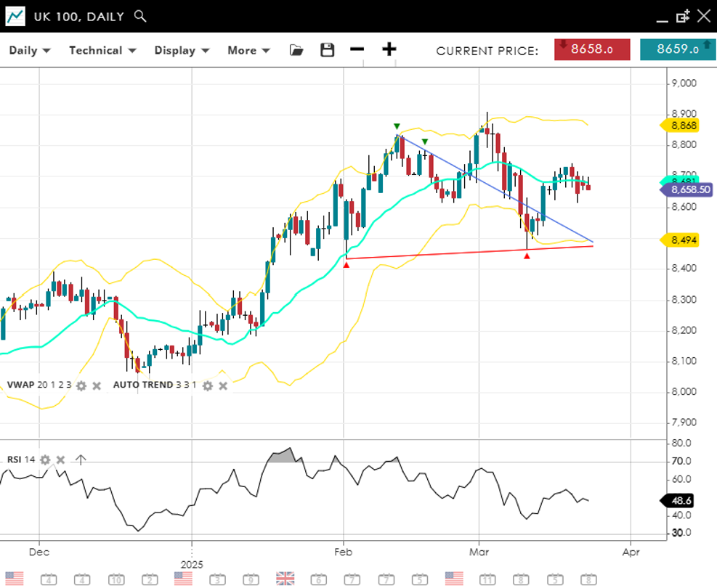Save chart using the floppy disk icon

tap(328, 50)
